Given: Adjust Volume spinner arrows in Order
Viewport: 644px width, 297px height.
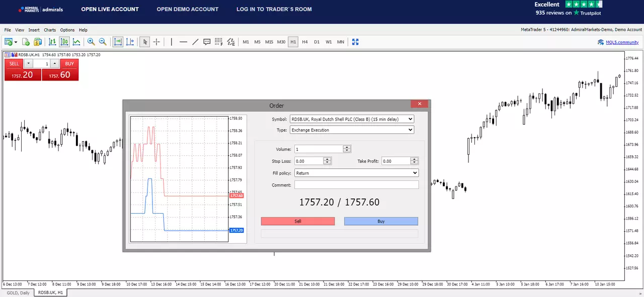Looking at the screenshot, I should [x=347, y=149].
